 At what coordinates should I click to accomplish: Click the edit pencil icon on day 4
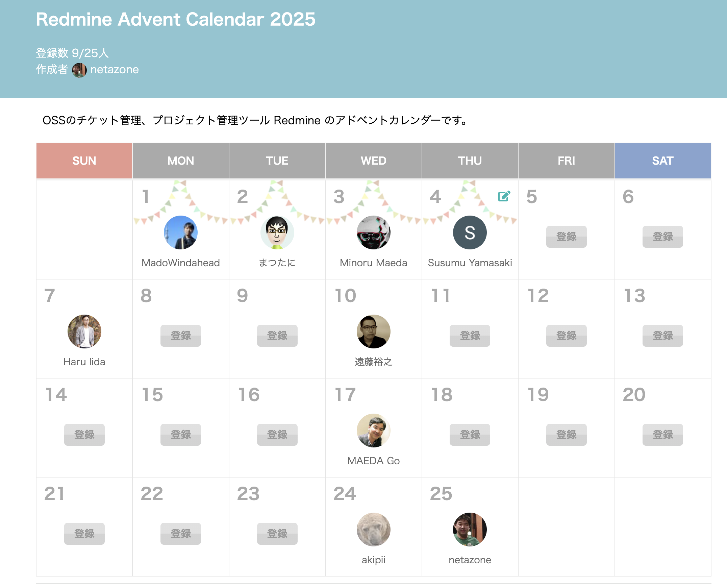[x=504, y=196]
